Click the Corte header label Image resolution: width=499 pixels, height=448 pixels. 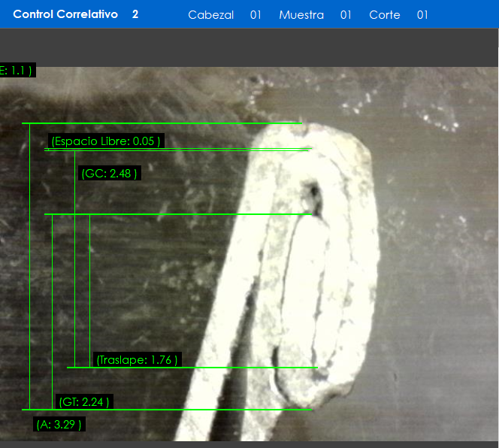tap(384, 15)
